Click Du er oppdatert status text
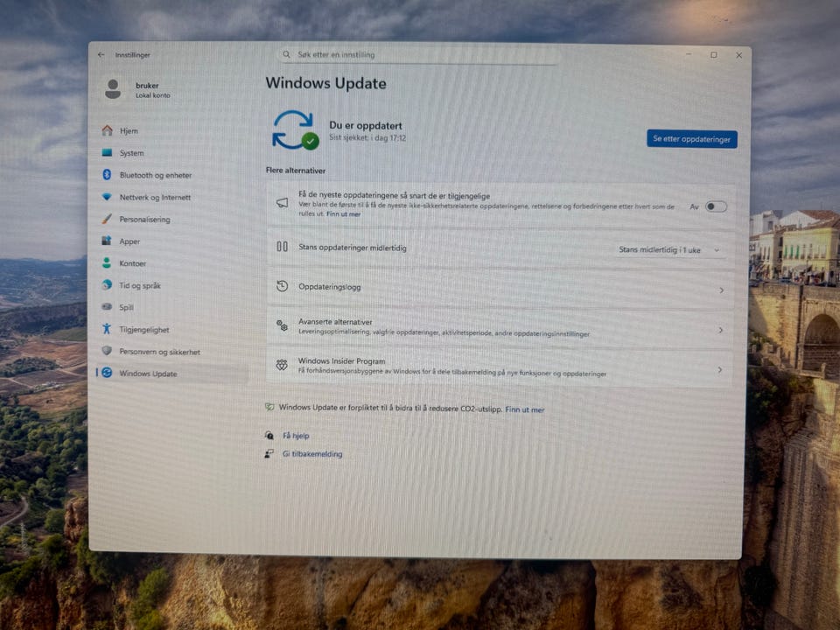 (366, 125)
